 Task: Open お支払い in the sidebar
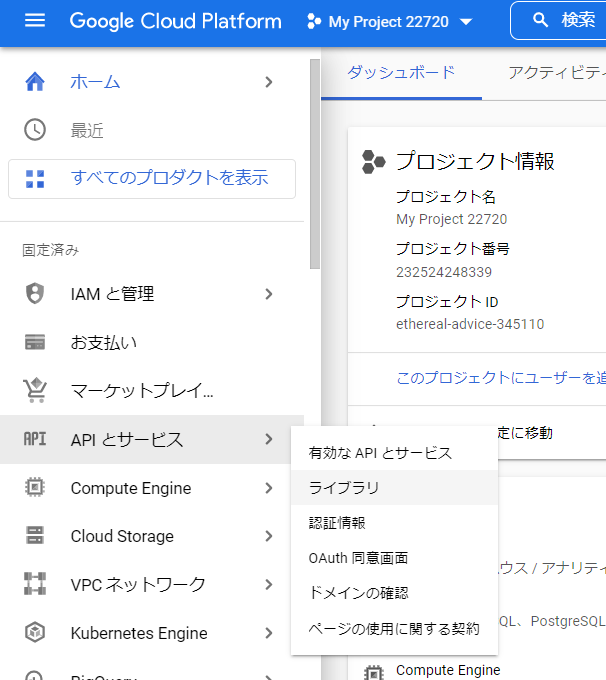(x=152, y=343)
